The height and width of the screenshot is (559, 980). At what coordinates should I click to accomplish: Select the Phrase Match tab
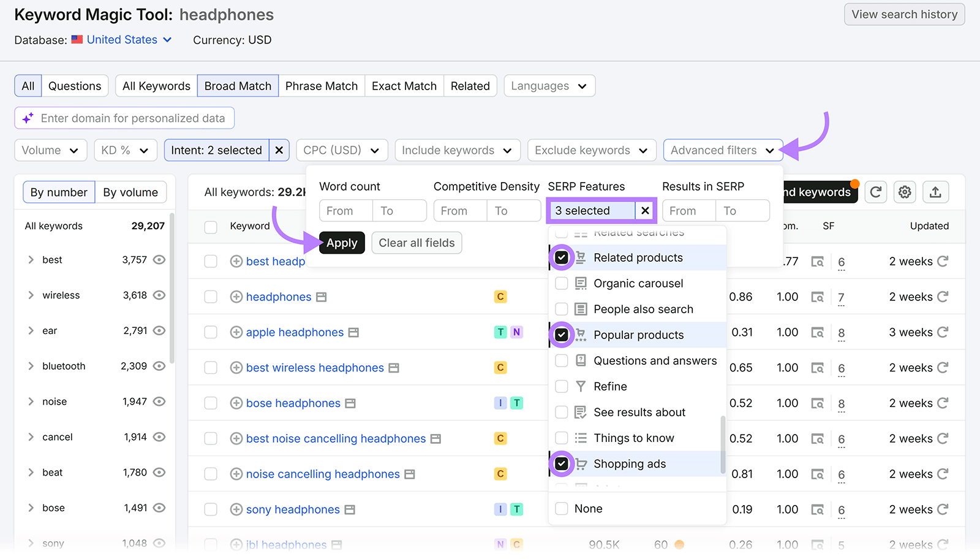tap(322, 86)
